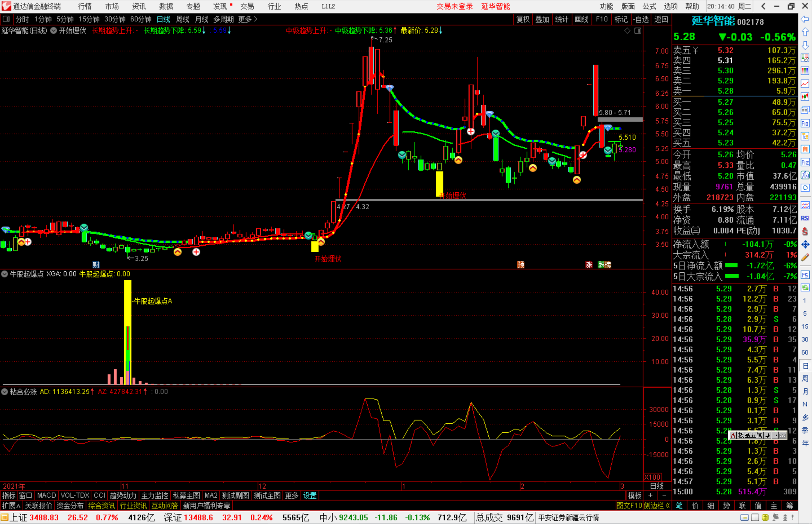Click the back arrow icon in right sidebar
Image resolution: width=812 pixels, height=524 pixels.
point(805,19)
